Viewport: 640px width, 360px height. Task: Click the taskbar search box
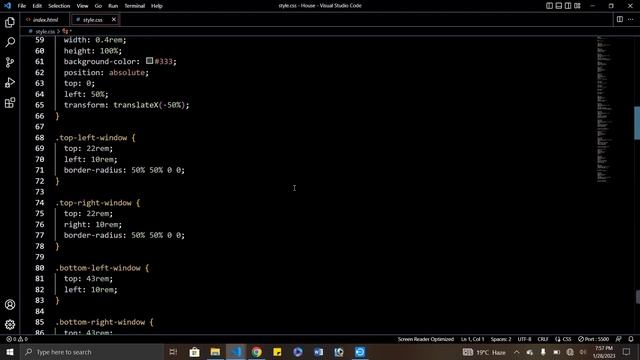(x=92, y=352)
